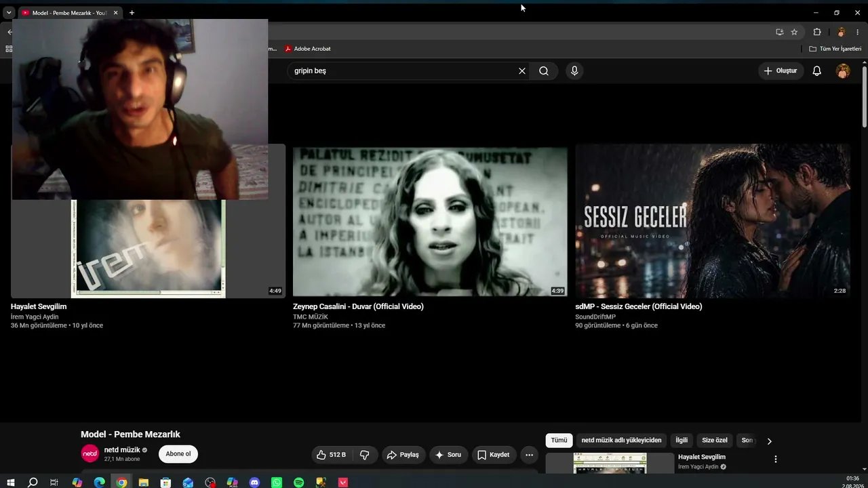Open Copilot from the taskbar

[77, 483]
